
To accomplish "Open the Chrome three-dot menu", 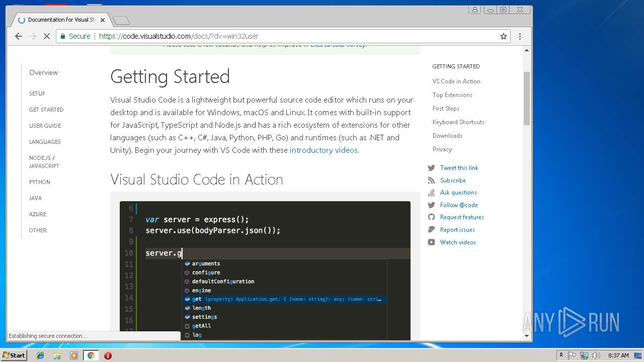I will pyautogui.click(x=520, y=36).
